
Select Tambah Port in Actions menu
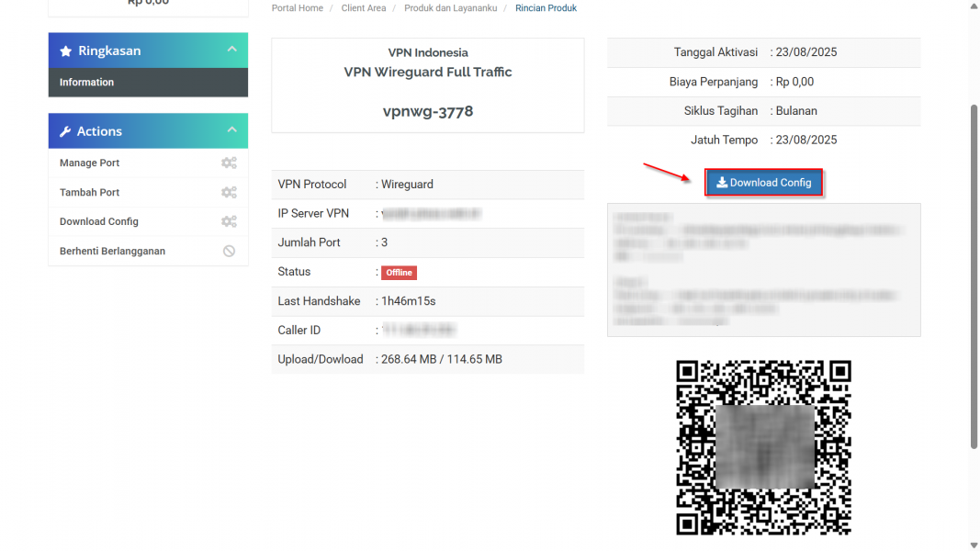[148, 193]
